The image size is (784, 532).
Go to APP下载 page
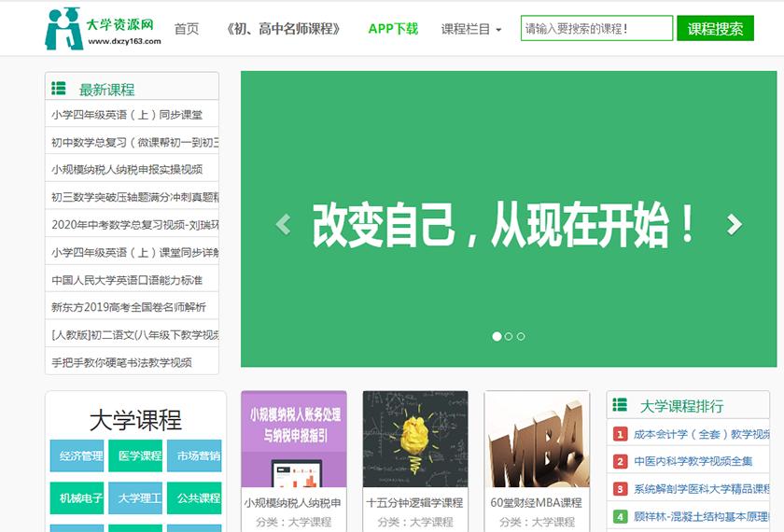tap(393, 29)
